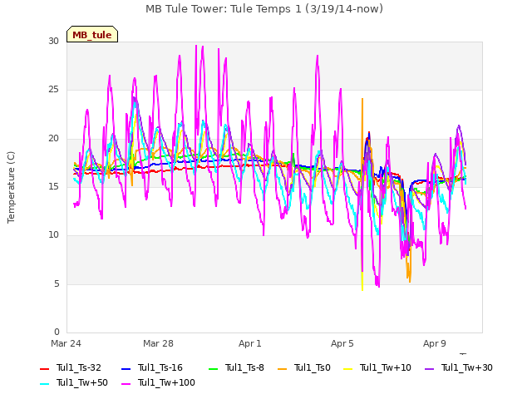The image size is (532, 399).
Task: Click the Mar 24 x-axis label
Action: [66, 343]
